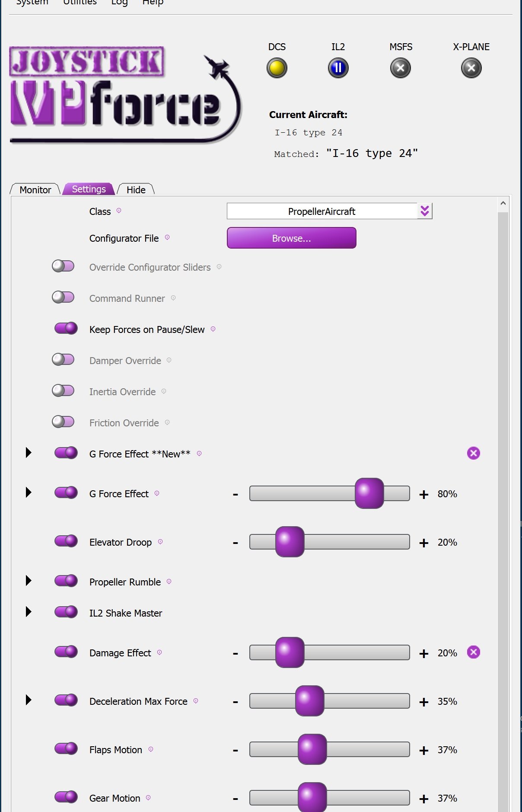The width and height of the screenshot is (522, 812).
Task: Click the info icon beside Propeller Rumble
Action: [x=169, y=582]
